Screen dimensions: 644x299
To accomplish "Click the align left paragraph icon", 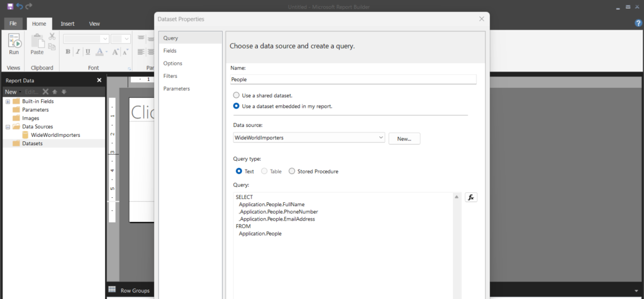I will [141, 52].
